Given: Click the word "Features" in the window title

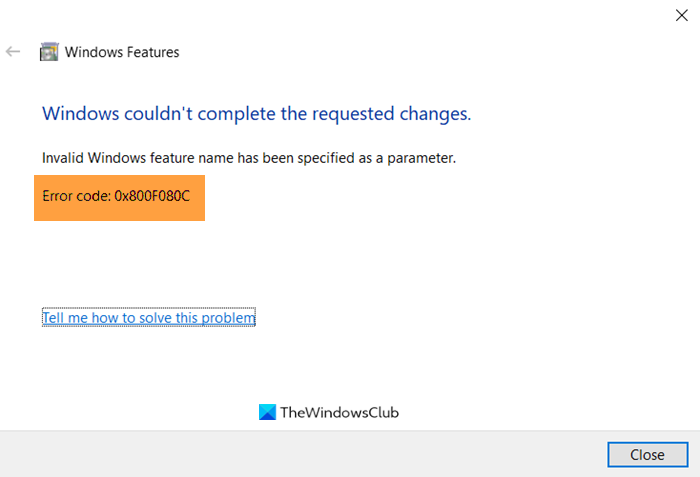Looking at the screenshot, I should 151,52.
